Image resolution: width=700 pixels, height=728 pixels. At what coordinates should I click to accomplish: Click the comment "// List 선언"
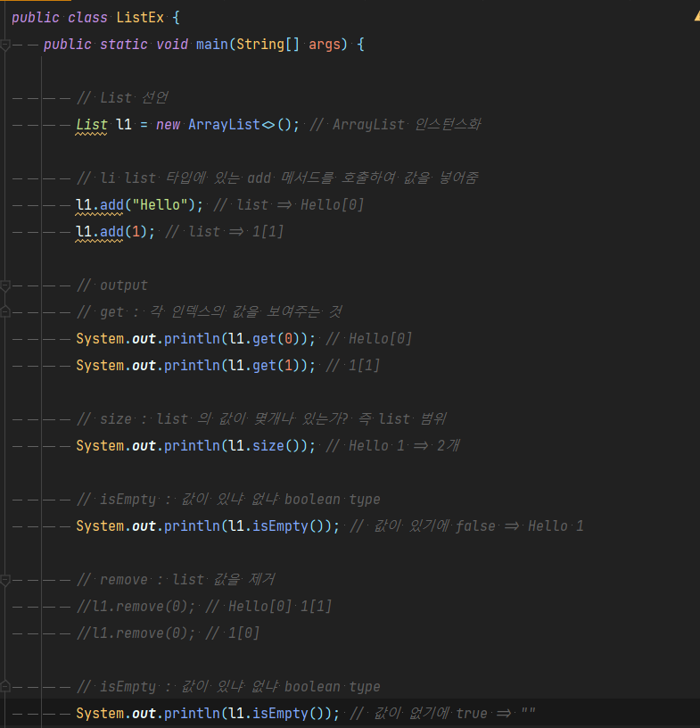[122, 98]
